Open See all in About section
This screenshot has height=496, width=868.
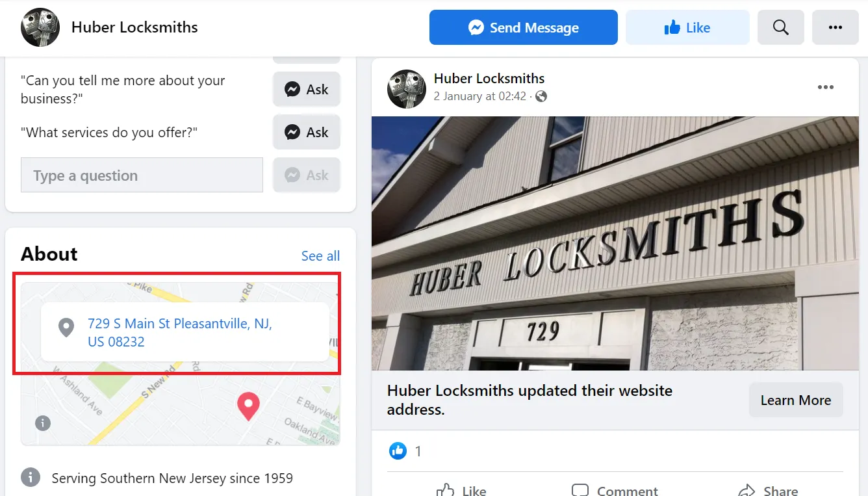point(320,256)
